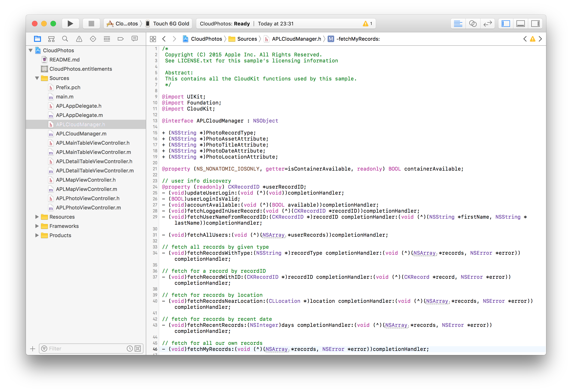This screenshot has height=392, width=572.
Task: Toggle source-control status filter icon
Action: [138, 349]
